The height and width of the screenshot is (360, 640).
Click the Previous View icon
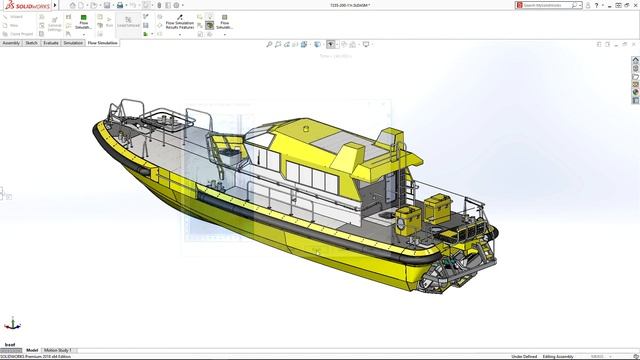pyautogui.click(x=287, y=44)
